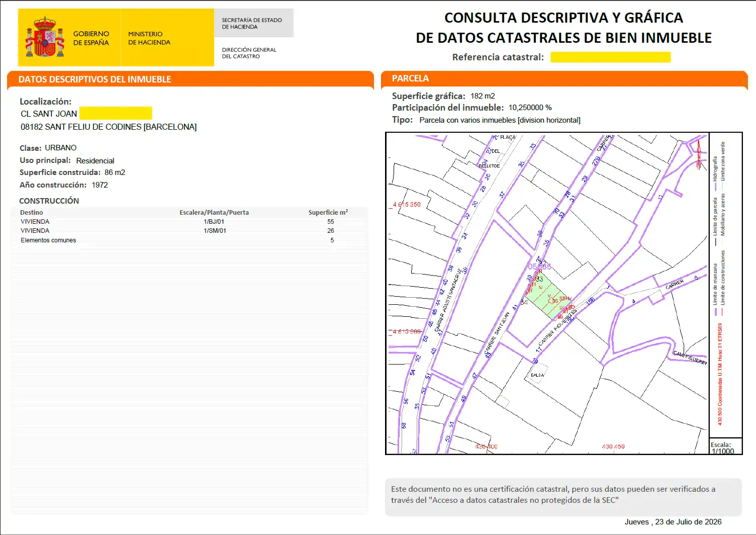
Task: Select '08182 SANT FELIU DE CODINES [BARCELONA]'
Action: 109,127
